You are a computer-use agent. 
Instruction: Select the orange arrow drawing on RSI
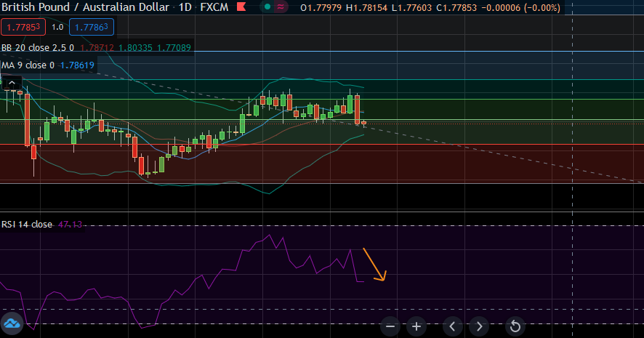(374, 265)
